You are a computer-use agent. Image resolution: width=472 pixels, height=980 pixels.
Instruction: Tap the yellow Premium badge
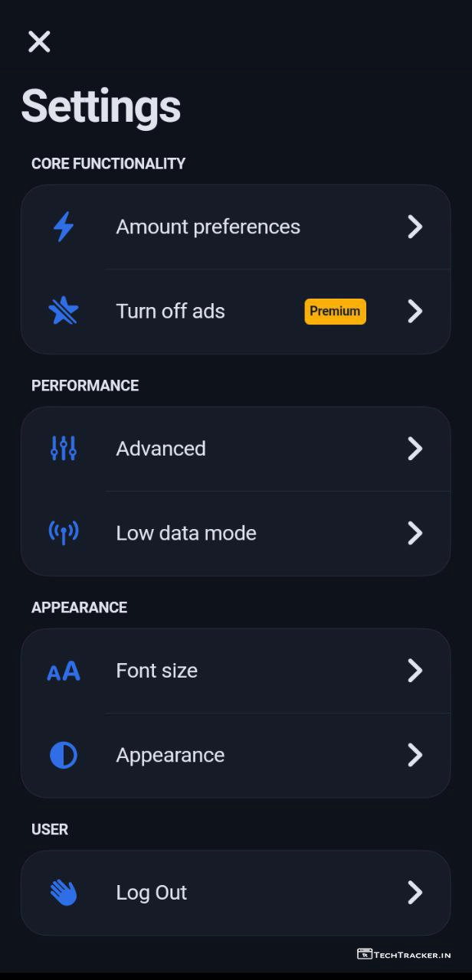pyautogui.click(x=335, y=311)
